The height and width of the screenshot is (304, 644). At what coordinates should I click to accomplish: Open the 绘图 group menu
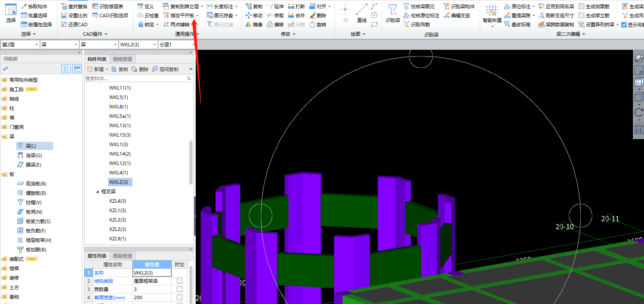[x=358, y=34]
